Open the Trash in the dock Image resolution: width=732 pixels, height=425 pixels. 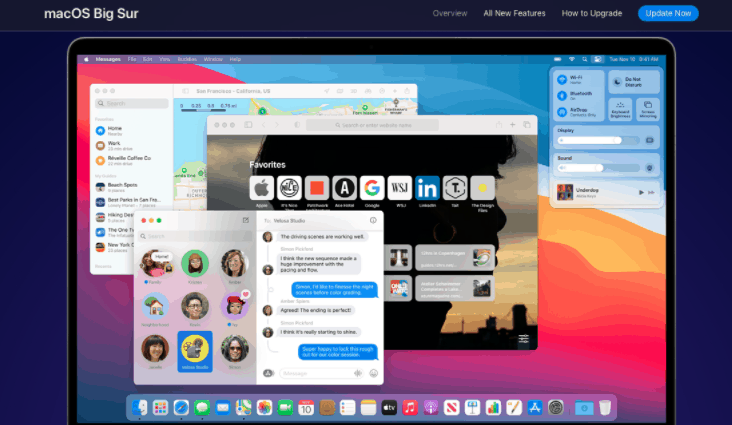pyautogui.click(x=605, y=408)
